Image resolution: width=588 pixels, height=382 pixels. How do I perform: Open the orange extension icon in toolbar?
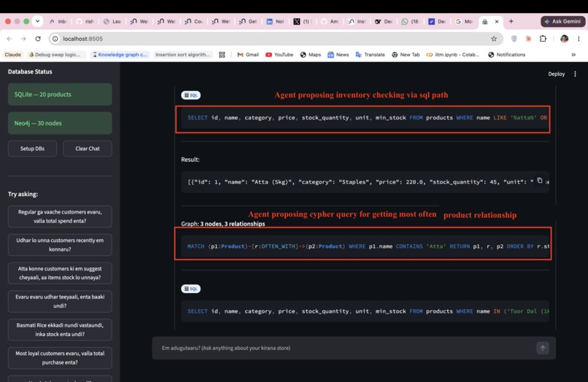[528, 39]
